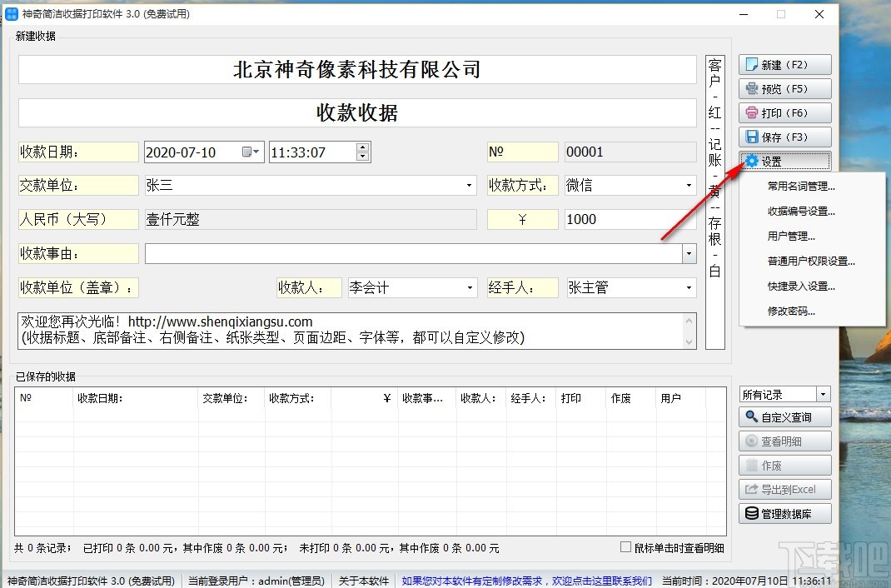Click the 打印 printer icon
891x588 pixels.
click(750, 112)
